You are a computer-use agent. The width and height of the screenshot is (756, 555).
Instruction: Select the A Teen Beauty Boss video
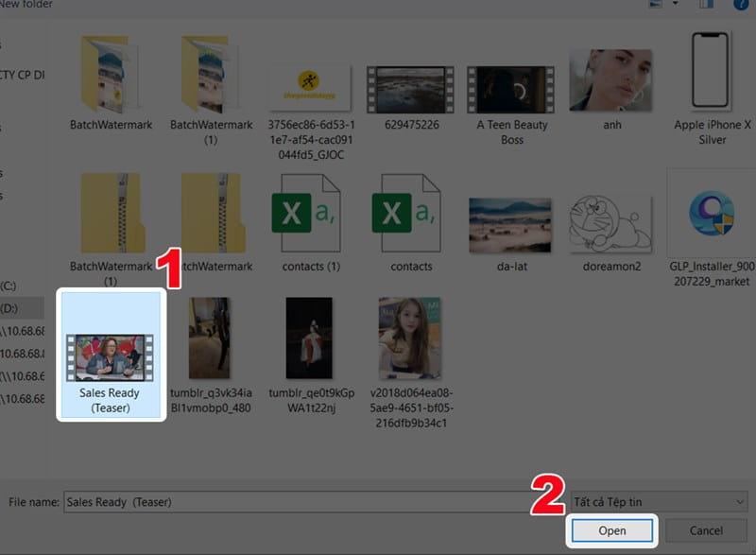pyautogui.click(x=511, y=105)
